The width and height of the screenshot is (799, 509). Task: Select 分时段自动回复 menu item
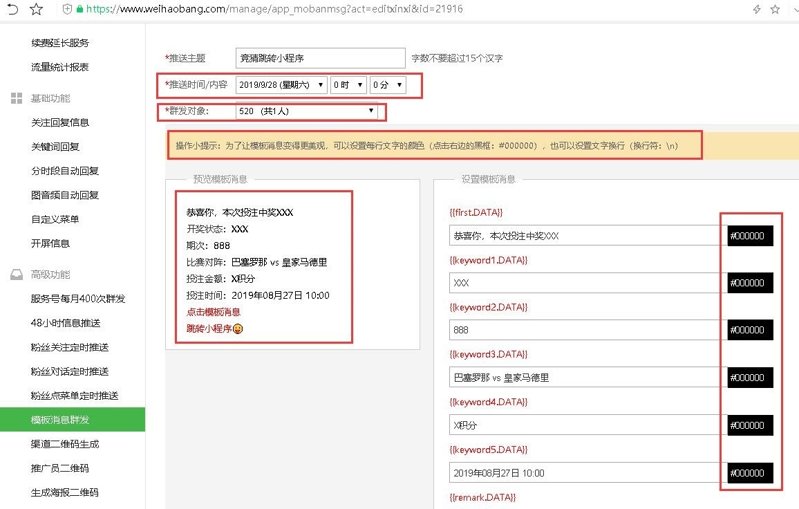click(x=65, y=171)
